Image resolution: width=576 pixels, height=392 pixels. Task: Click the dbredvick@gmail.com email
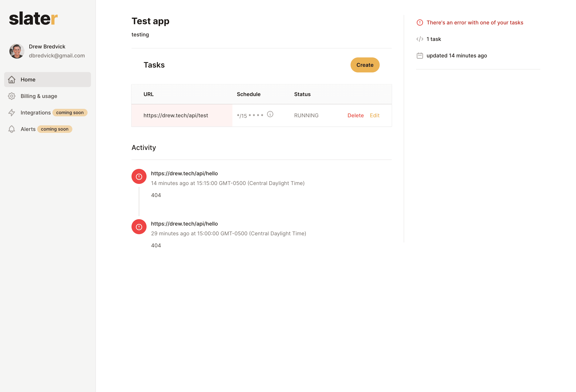pyautogui.click(x=57, y=56)
